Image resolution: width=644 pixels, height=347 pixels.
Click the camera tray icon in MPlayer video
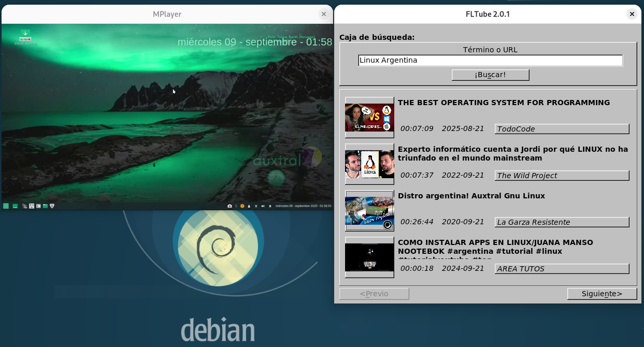(x=230, y=206)
